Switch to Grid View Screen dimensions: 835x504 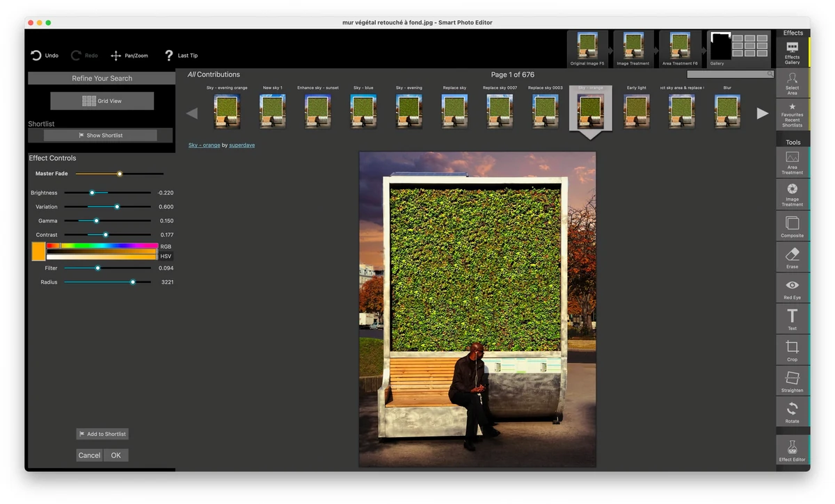tap(102, 101)
